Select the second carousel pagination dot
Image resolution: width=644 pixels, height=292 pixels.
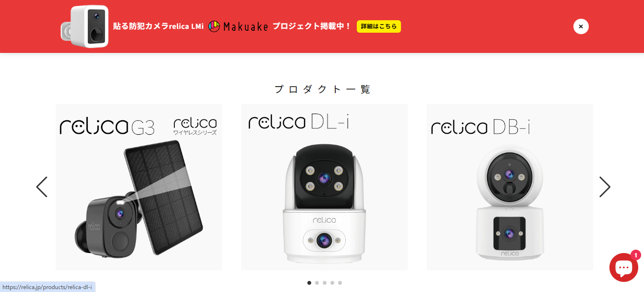click(x=317, y=283)
